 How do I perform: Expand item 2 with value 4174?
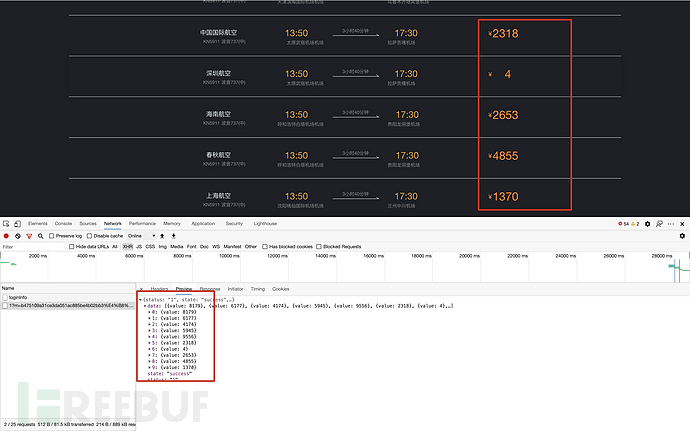click(149, 324)
